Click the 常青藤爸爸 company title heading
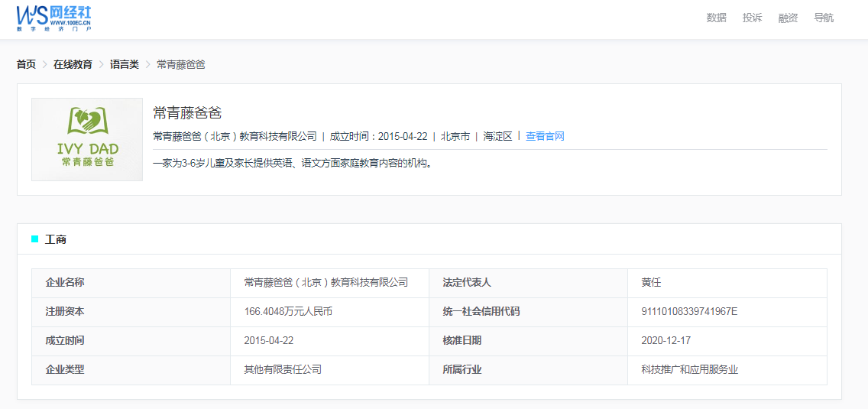Image resolution: width=868 pixels, height=409 pixels. point(187,113)
